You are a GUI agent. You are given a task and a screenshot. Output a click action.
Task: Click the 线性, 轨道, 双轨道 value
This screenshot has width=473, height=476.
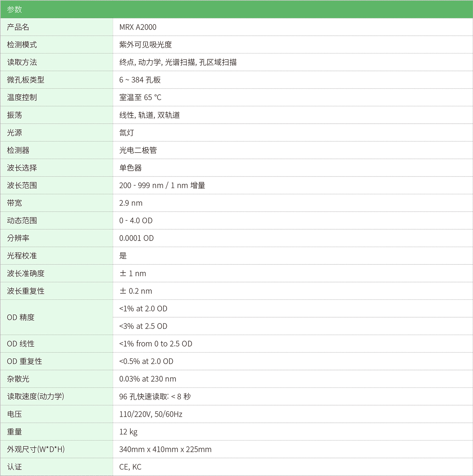(x=150, y=115)
